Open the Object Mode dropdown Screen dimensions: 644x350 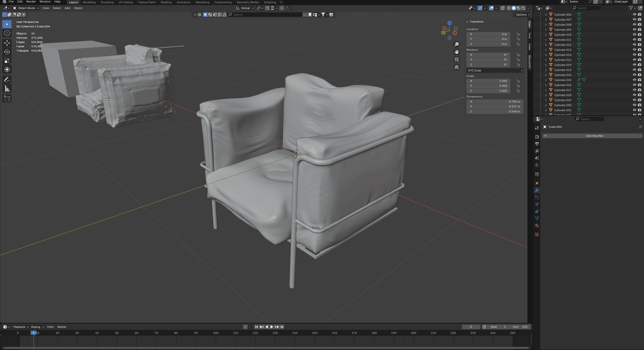pyautogui.click(x=26, y=8)
